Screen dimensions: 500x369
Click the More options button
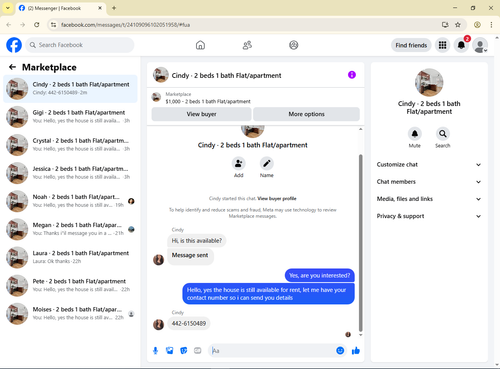click(306, 114)
